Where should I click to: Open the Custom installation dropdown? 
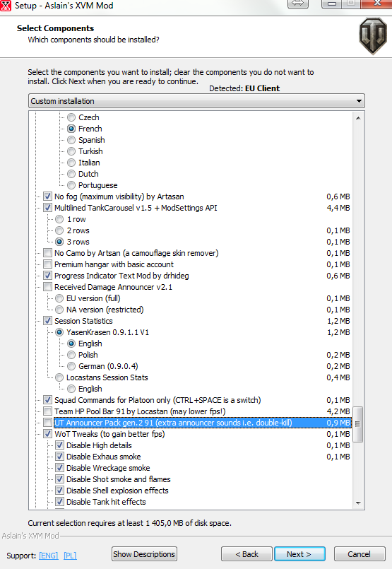coord(196,101)
